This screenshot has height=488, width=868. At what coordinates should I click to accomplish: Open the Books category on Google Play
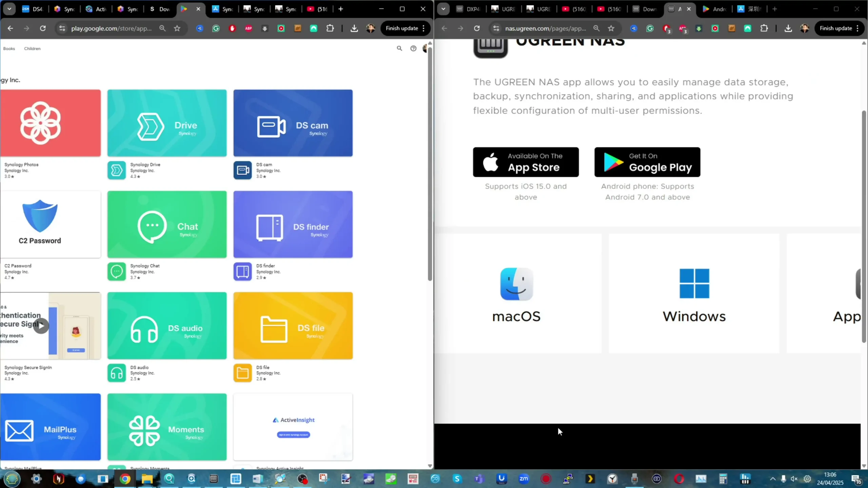pyautogui.click(x=9, y=48)
